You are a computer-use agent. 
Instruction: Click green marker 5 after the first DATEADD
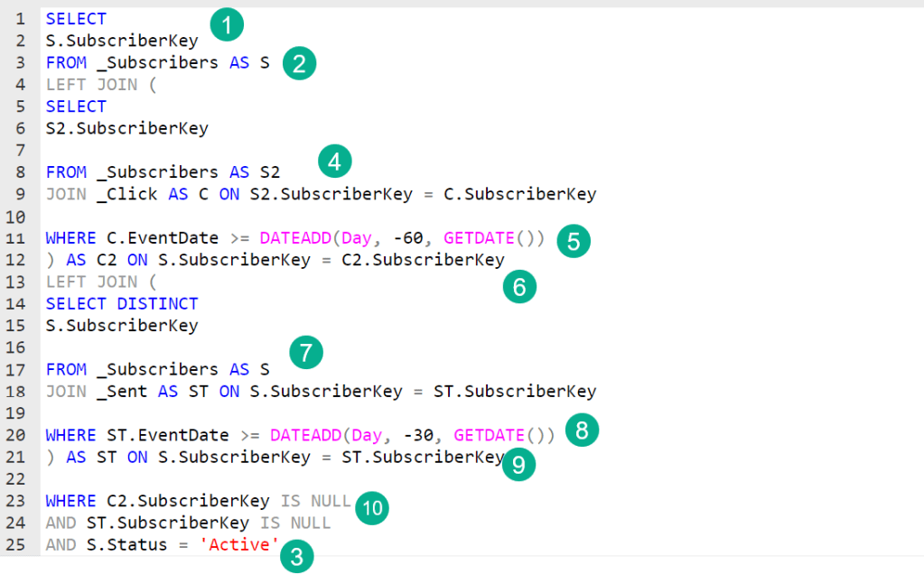click(x=574, y=241)
